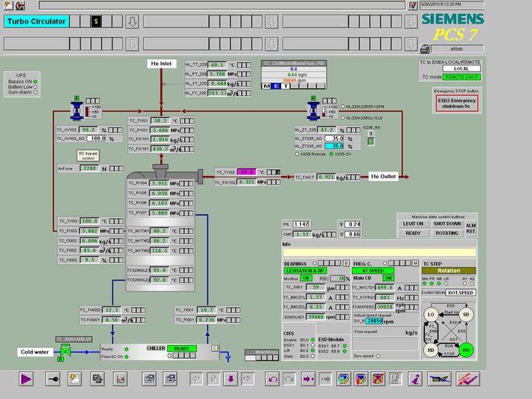Screen dimensions: 532x399
Task: Click the purple play arrow toolbar icon
Action: tap(26, 378)
